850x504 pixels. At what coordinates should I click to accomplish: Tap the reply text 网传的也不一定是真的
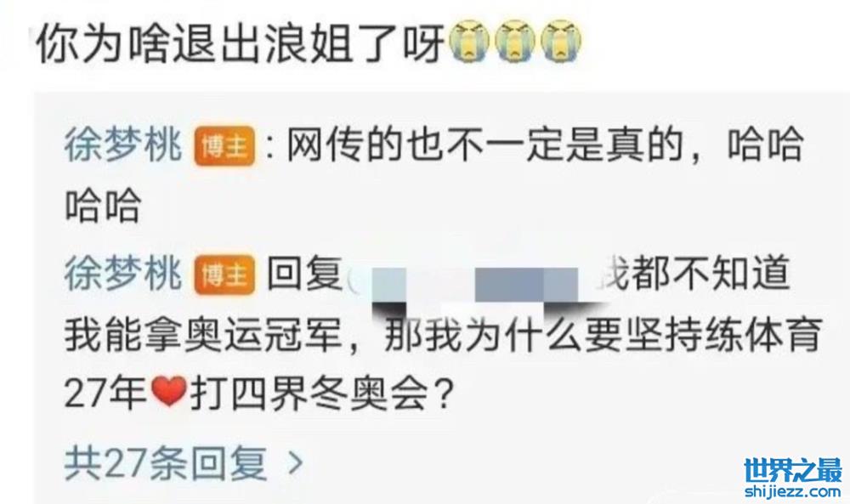point(484,146)
